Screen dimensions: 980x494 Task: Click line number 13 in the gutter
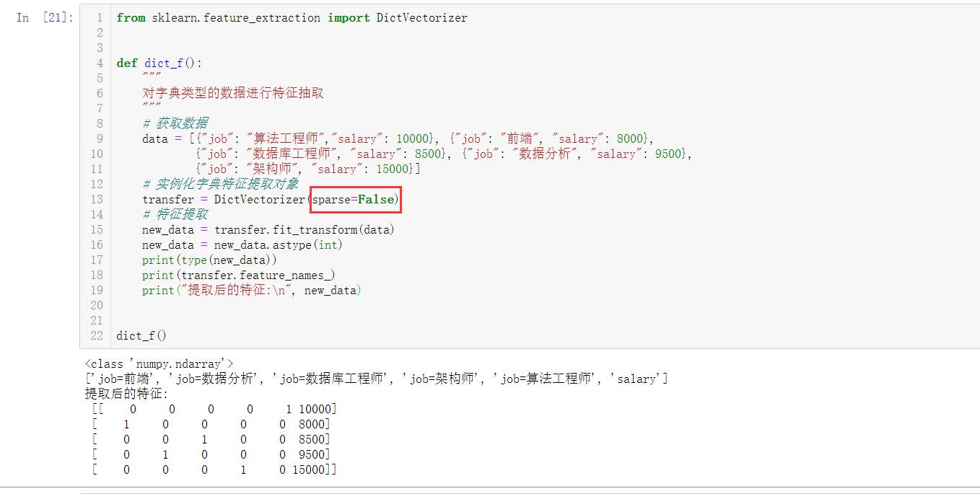click(97, 199)
